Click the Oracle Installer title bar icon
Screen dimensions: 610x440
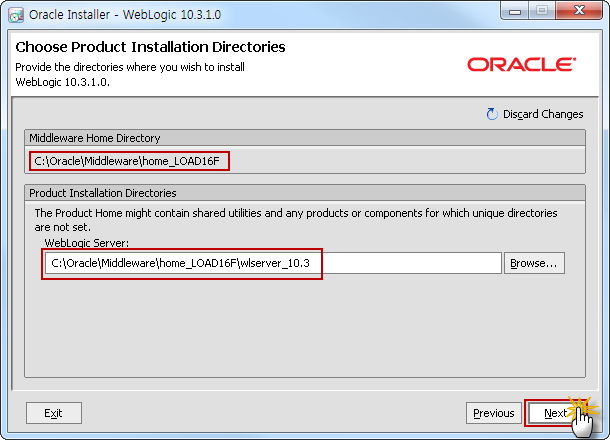pyautogui.click(x=16, y=15)
